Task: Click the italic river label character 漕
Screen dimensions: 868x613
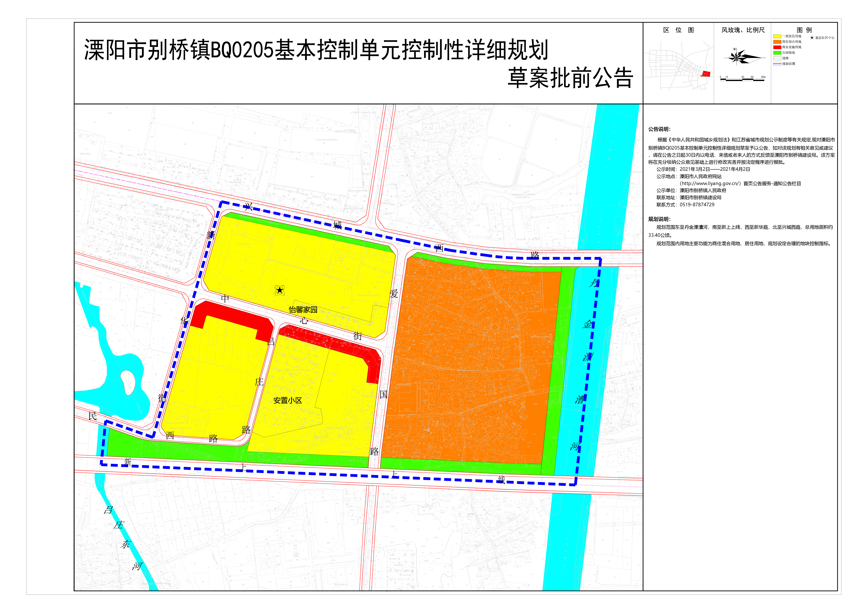Action: (580, 399)
